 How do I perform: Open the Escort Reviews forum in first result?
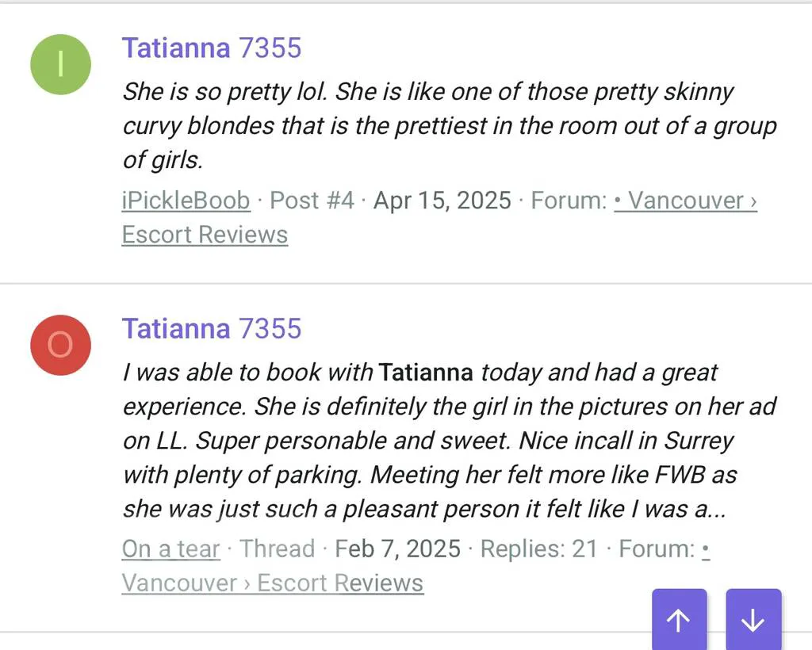[x=205, y=234]
